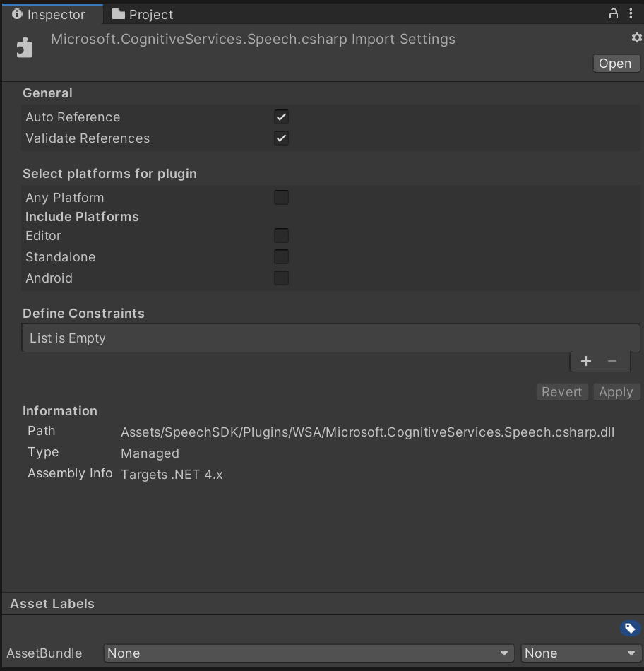
Task: Expand the second None dropdown arrow
Action: click(x=633, y=653)
